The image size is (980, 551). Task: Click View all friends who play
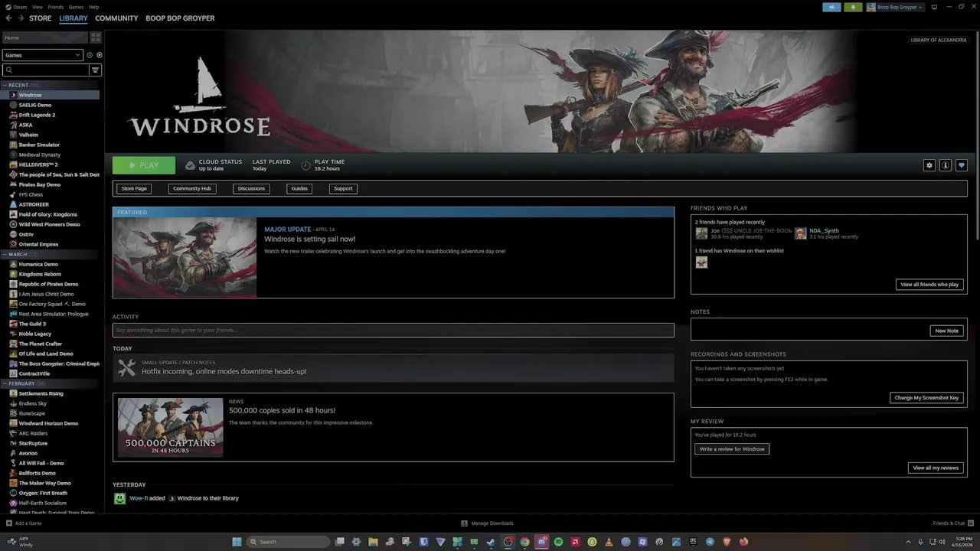tap(929, 284)
